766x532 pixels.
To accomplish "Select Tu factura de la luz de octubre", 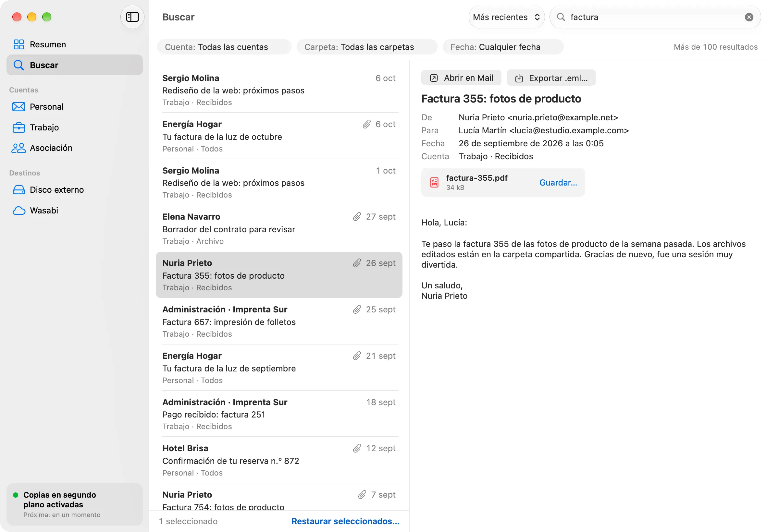I will (279, 136).
